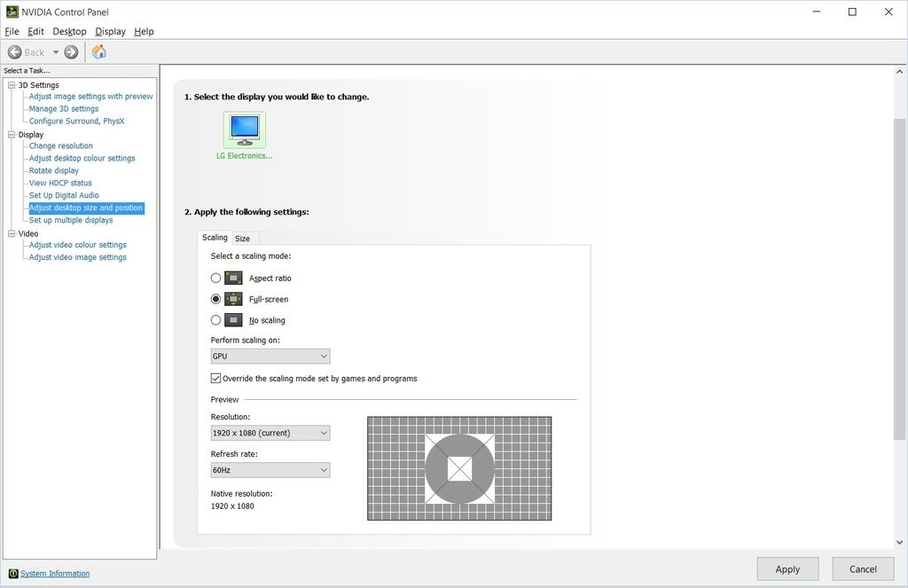Select the Aspect ratio radio button

(x=215, y=278)
